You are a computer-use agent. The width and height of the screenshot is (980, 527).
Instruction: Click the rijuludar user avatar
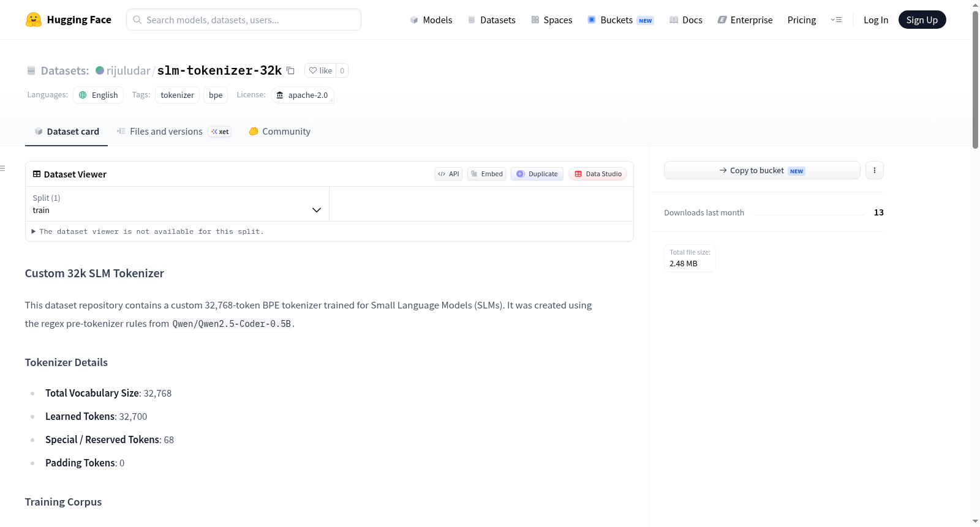(100, 70)
